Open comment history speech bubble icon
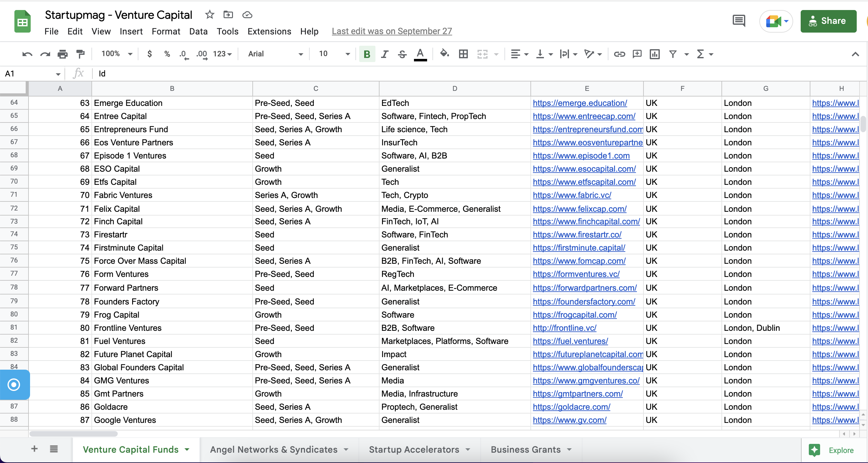The width and height of the screenshot is (868, 463). 739,21
